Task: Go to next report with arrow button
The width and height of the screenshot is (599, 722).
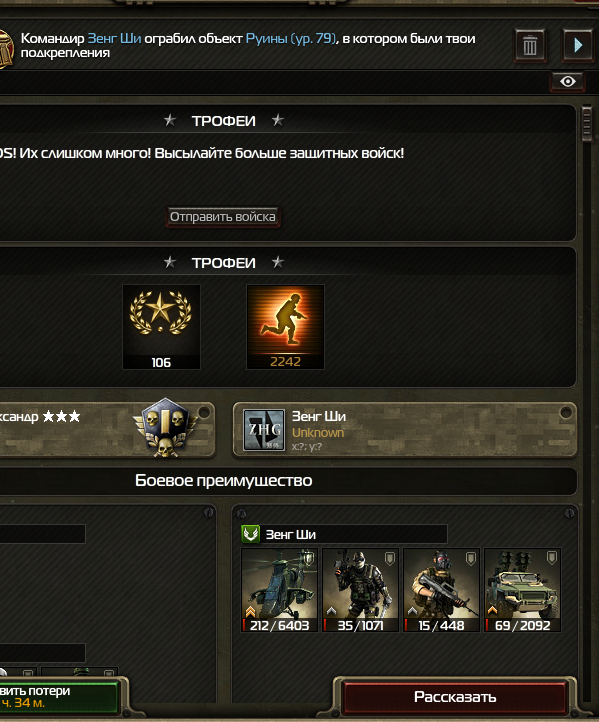Action: point(577,46)
